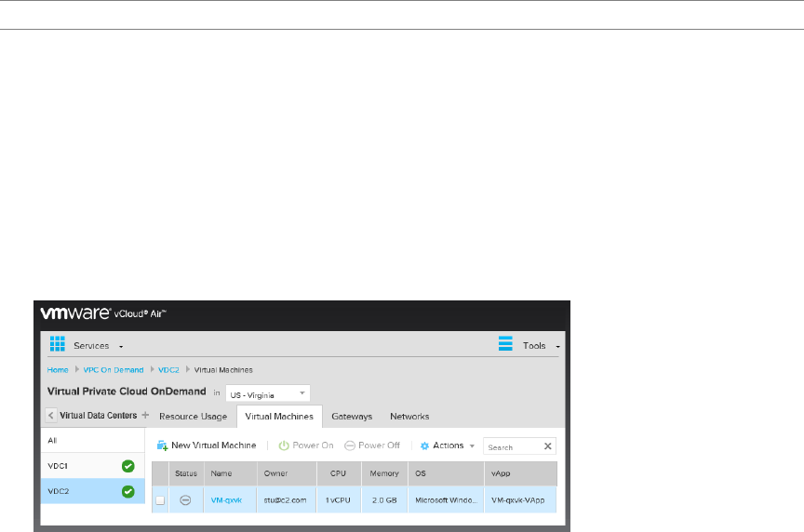The image size is (804, 532).
Task: Add a virtual data center with plus
Action: (145, 415)
